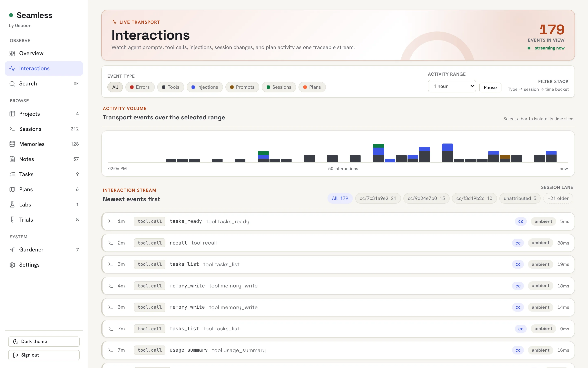Click cc badge on tasks_ready row
588x368 pixels.
click(521, 221)
